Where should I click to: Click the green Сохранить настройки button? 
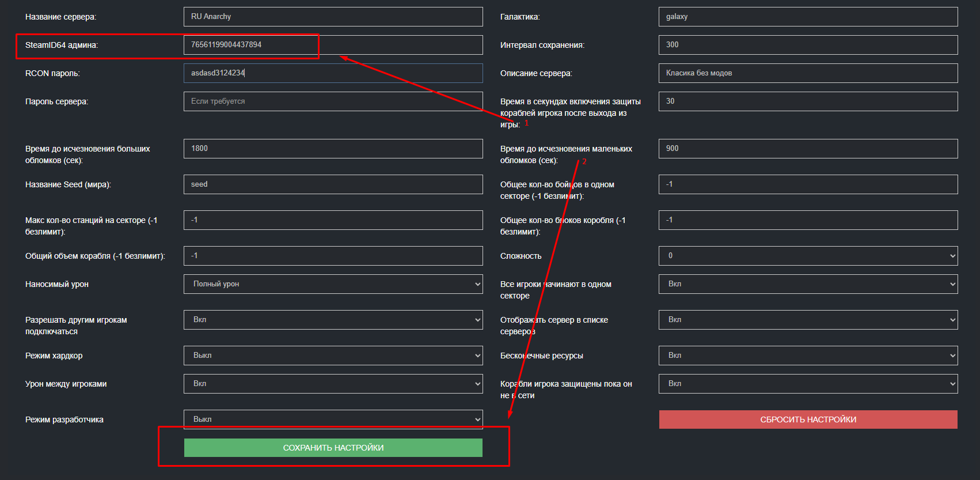[x=333, y=448]
